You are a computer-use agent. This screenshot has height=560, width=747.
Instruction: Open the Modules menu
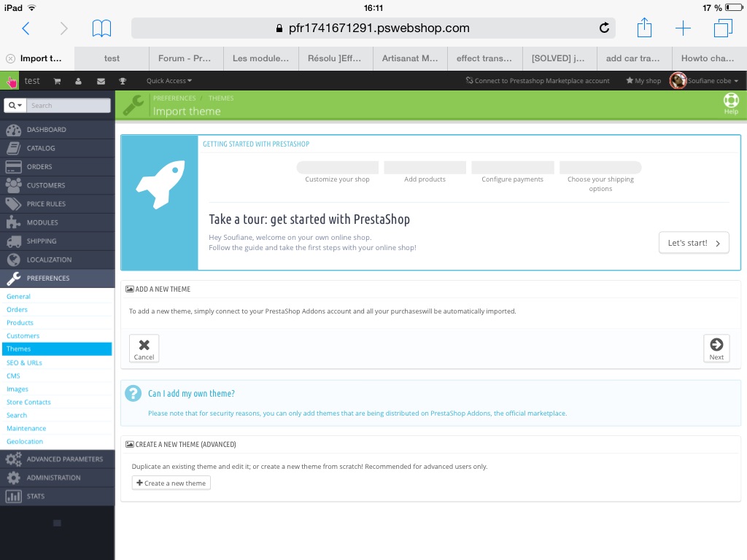click(57, 222)
